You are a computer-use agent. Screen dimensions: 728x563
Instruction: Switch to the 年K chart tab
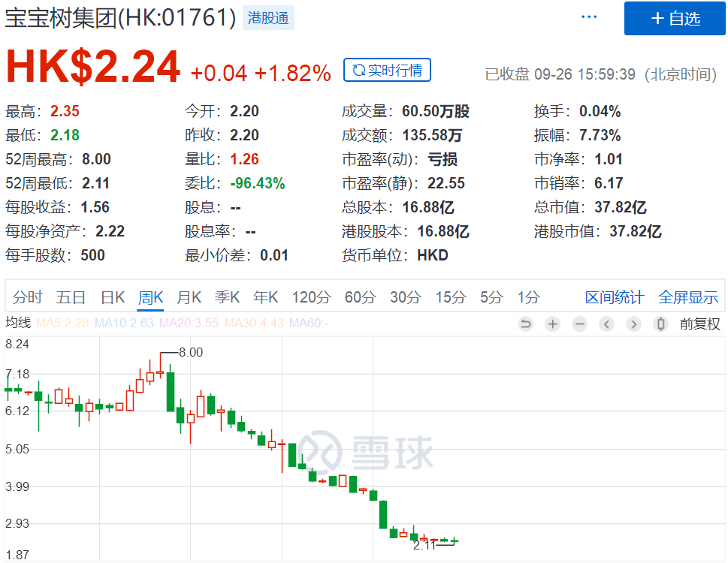tap(265, 297)
